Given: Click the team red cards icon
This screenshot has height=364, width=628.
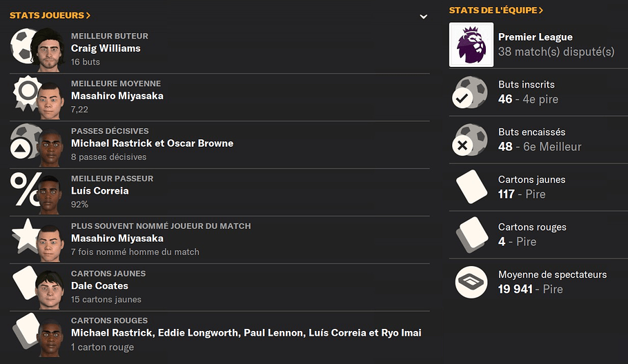Looking at the screenshot, I should pyautogui.click(x=471, y=234).
